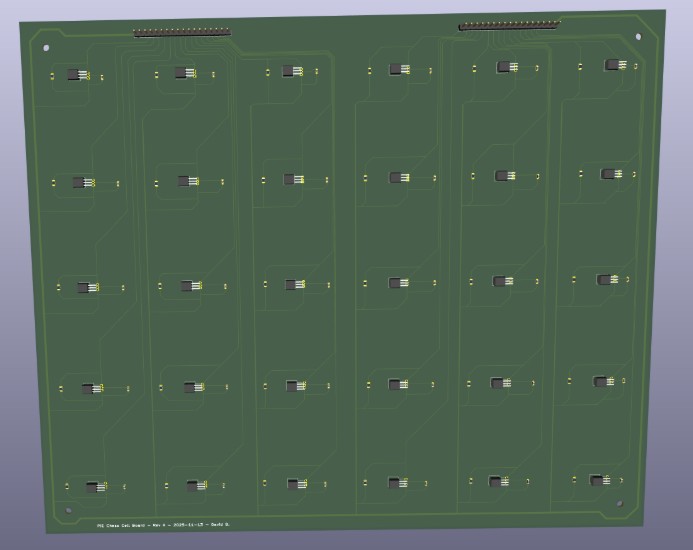Click the top-left corner mounting hole

coord(46,48)
